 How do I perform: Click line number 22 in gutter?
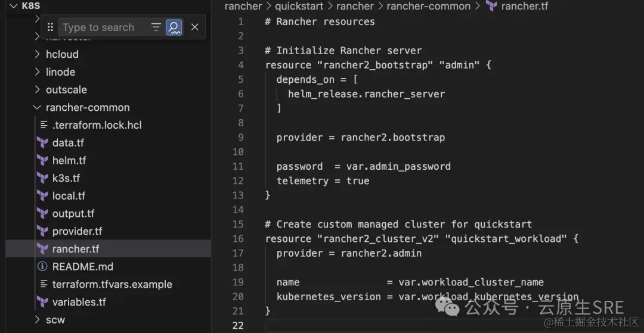[x=238, y=326]
